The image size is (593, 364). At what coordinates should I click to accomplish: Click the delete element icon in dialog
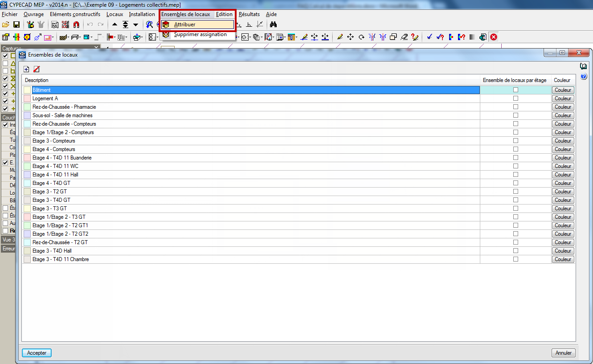(x=37, y=69)
